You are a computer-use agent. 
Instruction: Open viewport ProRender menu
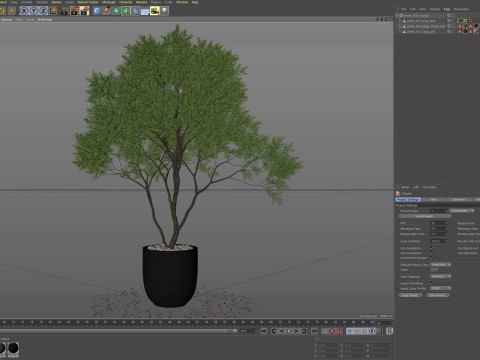tap(45, 20)
